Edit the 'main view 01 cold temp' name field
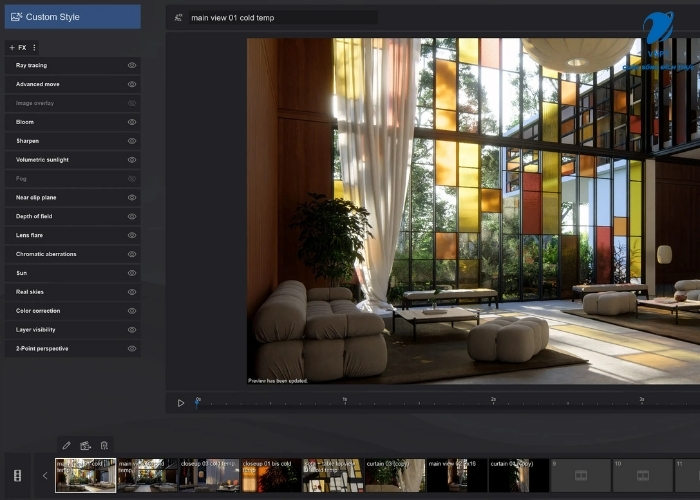Image resolution: width=700 pixels, height=500 pixels. [x=280, y=18]
